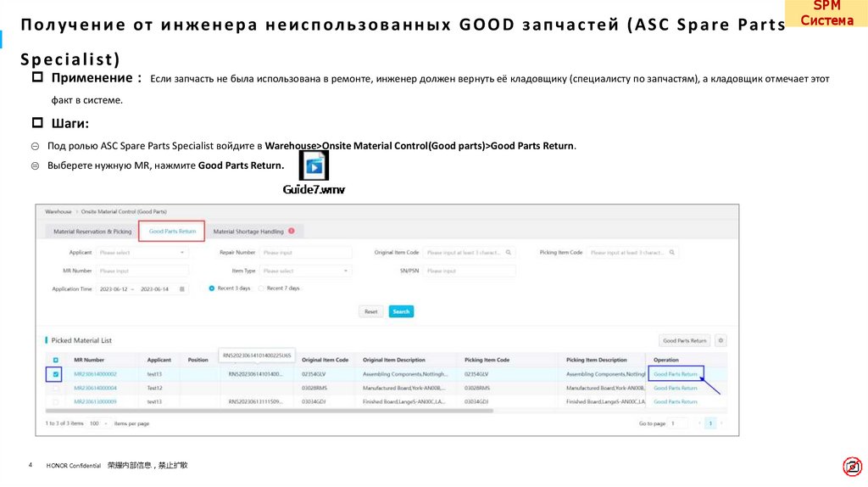Click the table horizontal scrollbar

pyautogui.click(x=269, y=411)
